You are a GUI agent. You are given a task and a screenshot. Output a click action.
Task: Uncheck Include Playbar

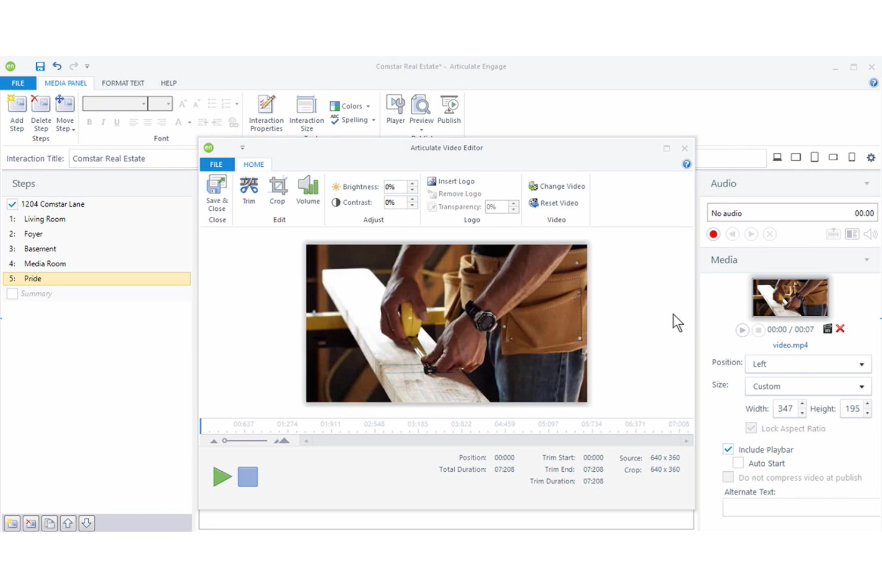click(x=728, y=449)
